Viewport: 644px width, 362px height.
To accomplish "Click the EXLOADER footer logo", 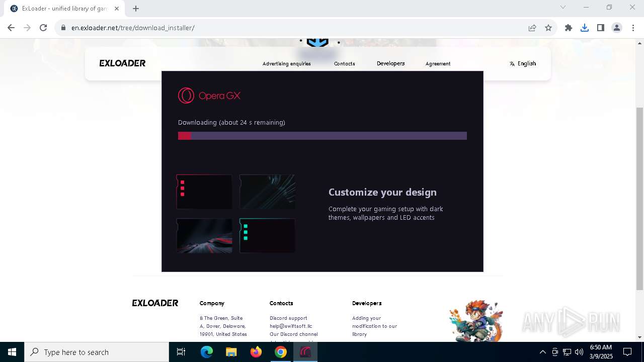I will pos(155,303).
